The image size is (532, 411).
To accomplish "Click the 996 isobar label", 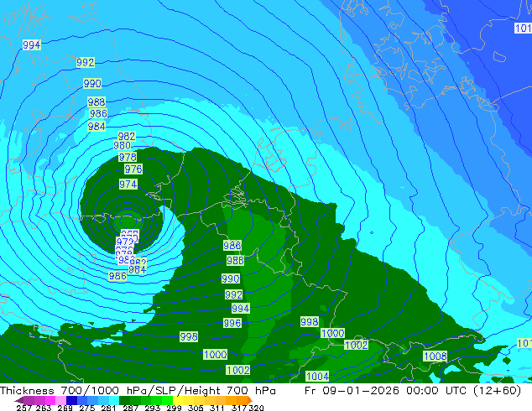I will pyautogui.click(x=232, y=323).
